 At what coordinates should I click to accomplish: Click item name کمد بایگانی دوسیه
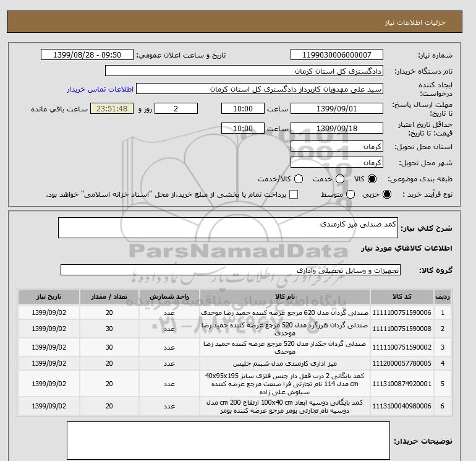(x=285, y=407)
